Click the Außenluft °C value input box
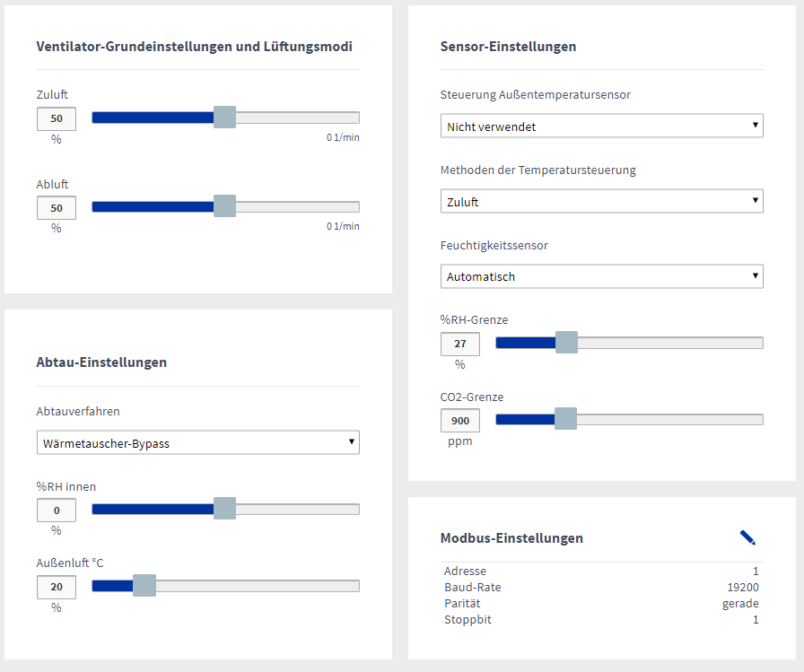 (56, 587)
